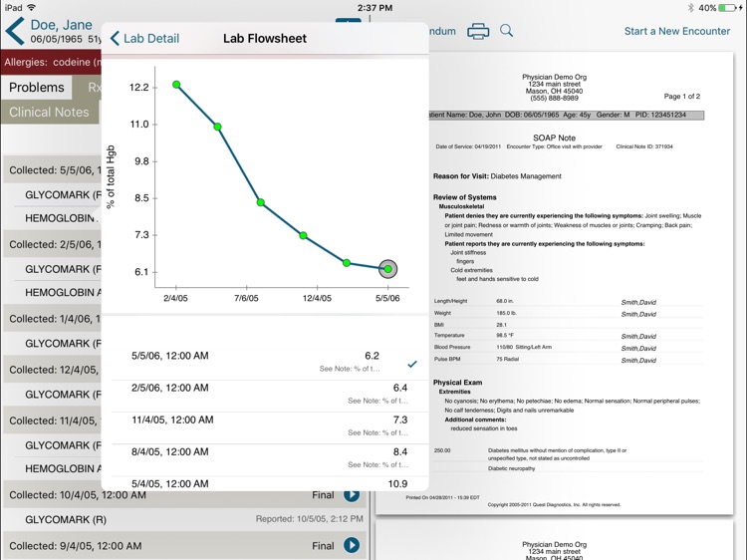Tap blue arrow on Collected 10/4/05 row

[x=352, y=494]
